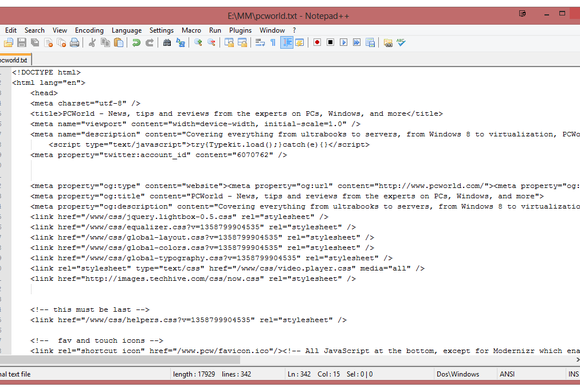
Task: Click the Print toolbar icon
Action: point(75,43)
